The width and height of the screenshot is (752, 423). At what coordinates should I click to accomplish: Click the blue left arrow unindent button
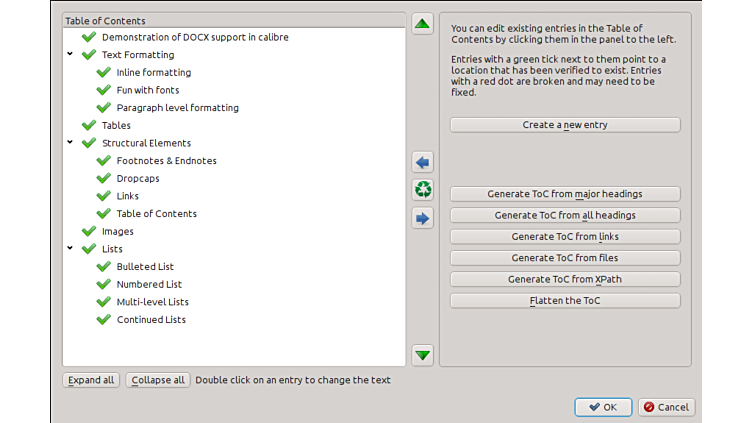point(422,162)
